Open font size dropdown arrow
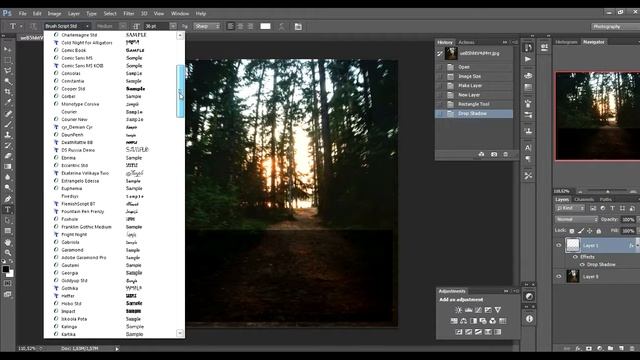The image size is (640, 360). point(173,26)
